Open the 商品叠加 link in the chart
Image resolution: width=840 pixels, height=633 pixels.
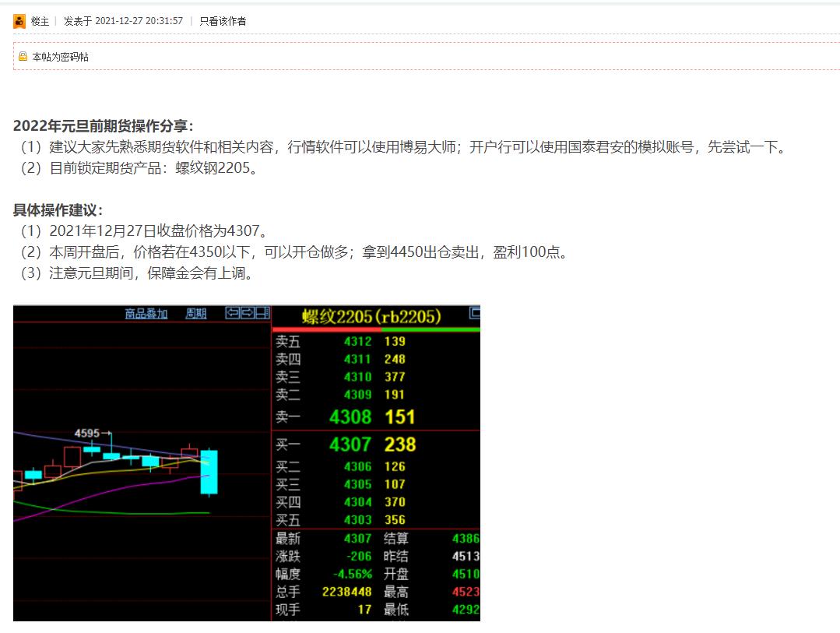[x=146, y=314]
